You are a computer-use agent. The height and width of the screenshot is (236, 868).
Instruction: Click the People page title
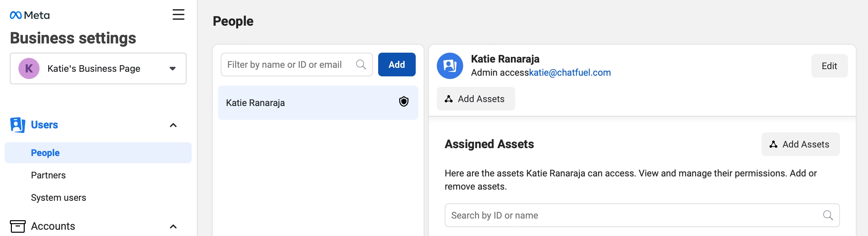(233, 21)
